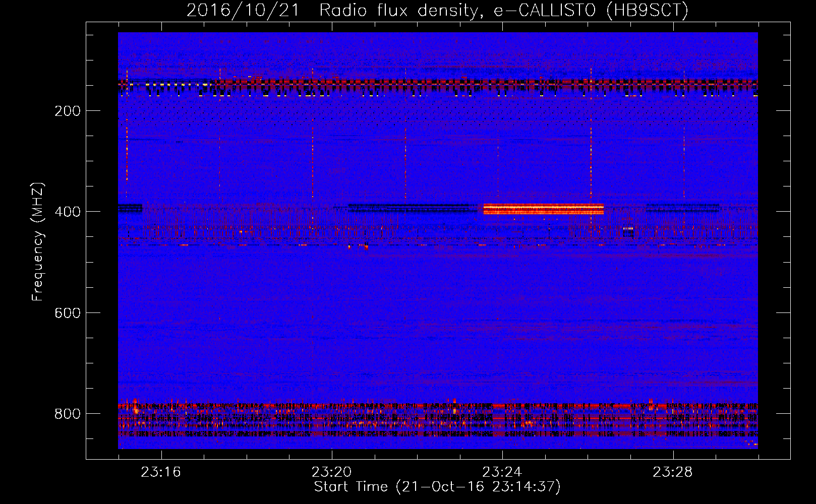Click the 23:24 time tick label
Image resolution: width=816 pixels, height=504 pixels.
[502, 472]
